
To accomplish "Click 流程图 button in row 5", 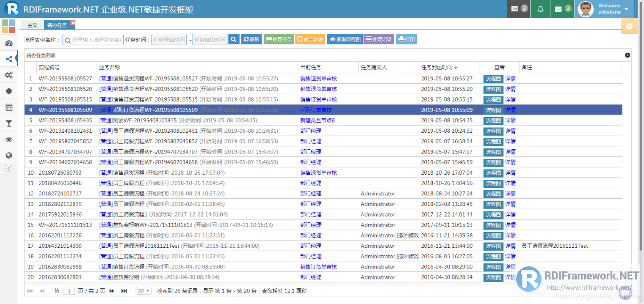I will [493, 121].
